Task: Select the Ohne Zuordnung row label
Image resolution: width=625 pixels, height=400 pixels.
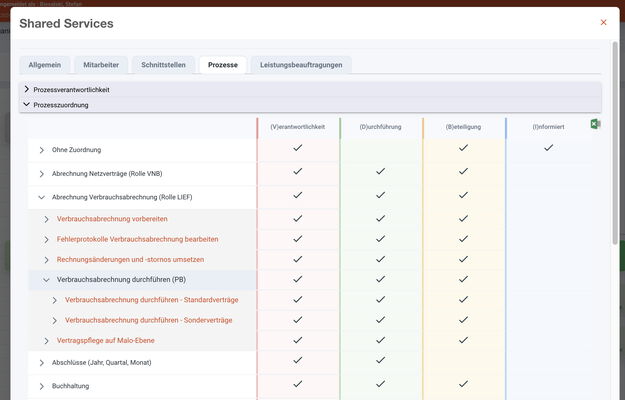Action: tap(77, 150)
